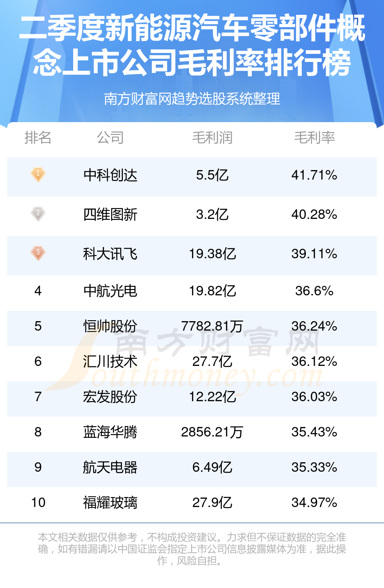
Task: Click the disclaimer text at the bottom
Action: (x=192, y=550)
